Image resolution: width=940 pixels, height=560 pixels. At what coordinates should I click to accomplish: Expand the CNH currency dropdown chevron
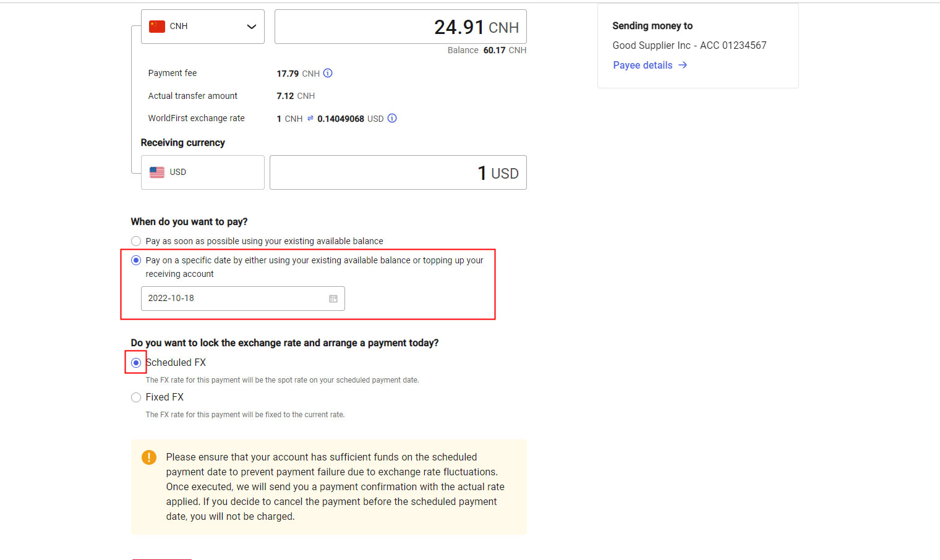click(251, 27)
